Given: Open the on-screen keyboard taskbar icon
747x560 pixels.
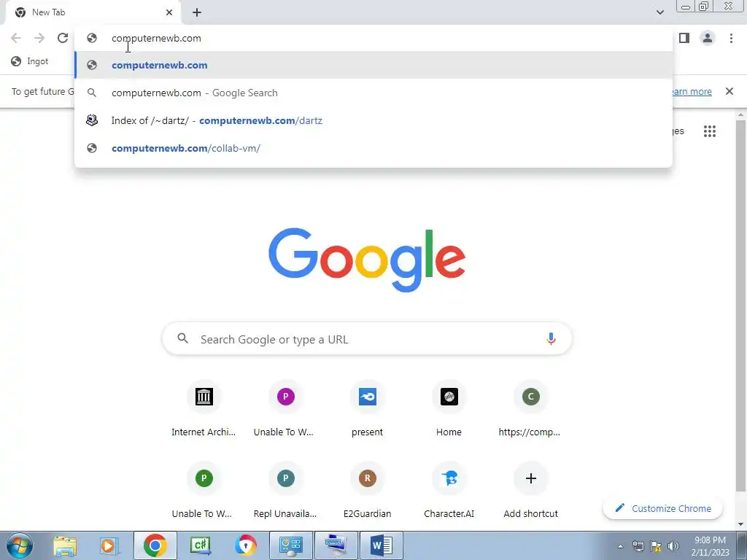Looking at the screenshot, I should (336, 545).
